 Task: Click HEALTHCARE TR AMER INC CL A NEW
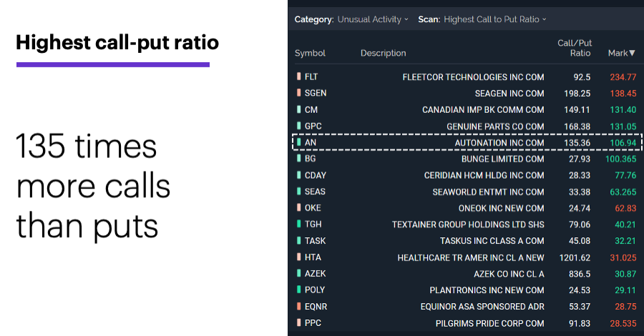[471, 257]
